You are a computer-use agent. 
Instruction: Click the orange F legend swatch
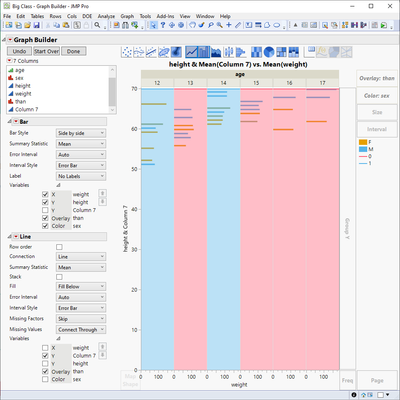363,142
